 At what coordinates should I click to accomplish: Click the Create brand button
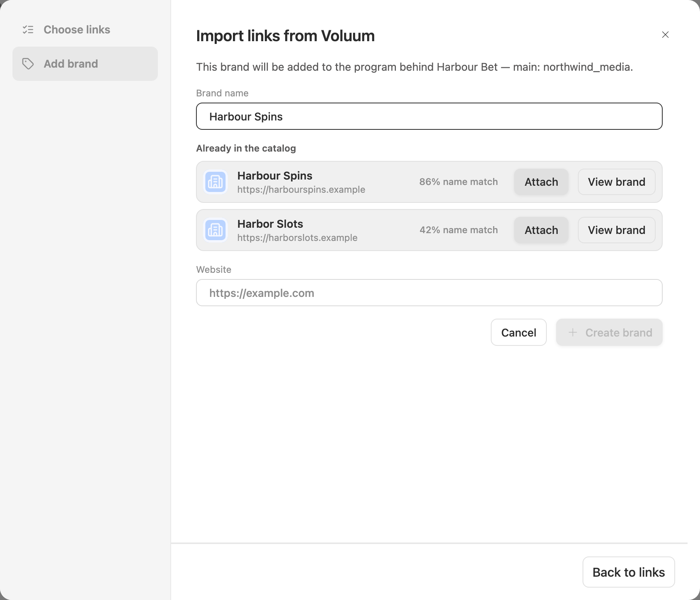pyautogui.click(x=609, y=332)
